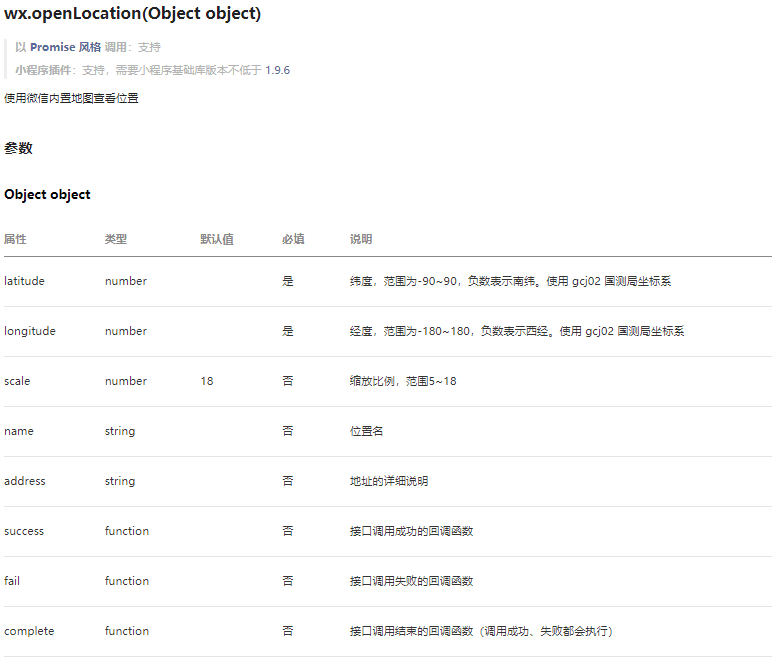Click the 否 required value in success row
This screenshot has width=773, height=657.
coord(288,531)
